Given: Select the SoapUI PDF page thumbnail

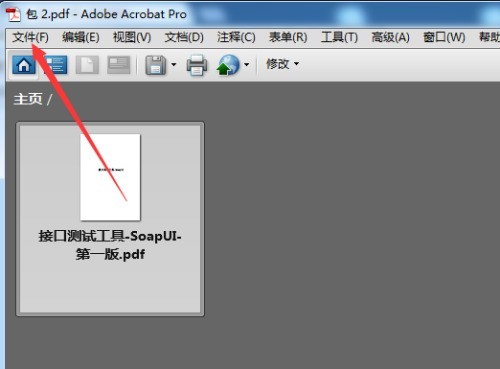Looking at the screenshot, I should coord(110,177).
